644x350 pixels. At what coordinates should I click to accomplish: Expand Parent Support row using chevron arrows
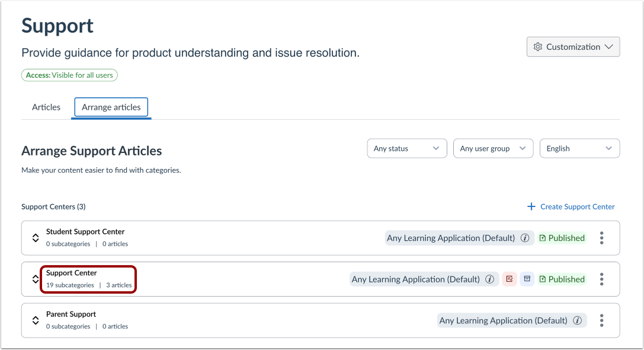pos(36,320)
